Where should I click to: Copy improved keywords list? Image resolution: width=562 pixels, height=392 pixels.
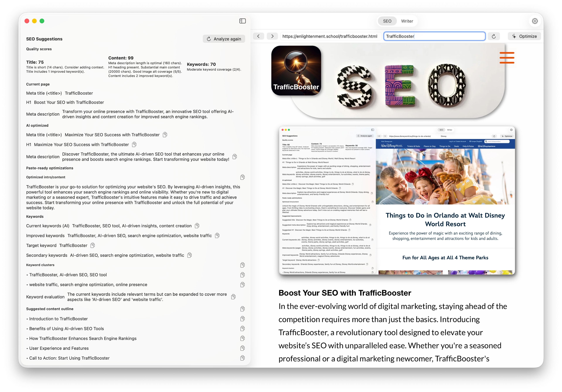coord(217,236)
